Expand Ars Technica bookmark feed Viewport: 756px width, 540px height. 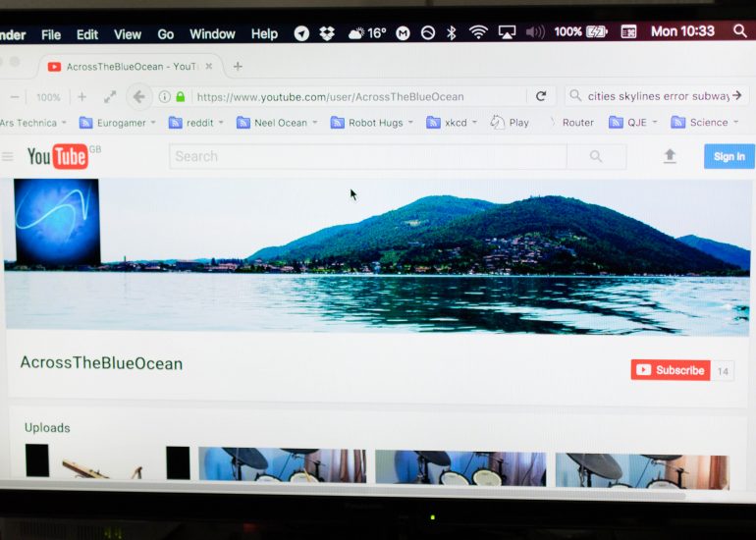(x=32, y=123)
